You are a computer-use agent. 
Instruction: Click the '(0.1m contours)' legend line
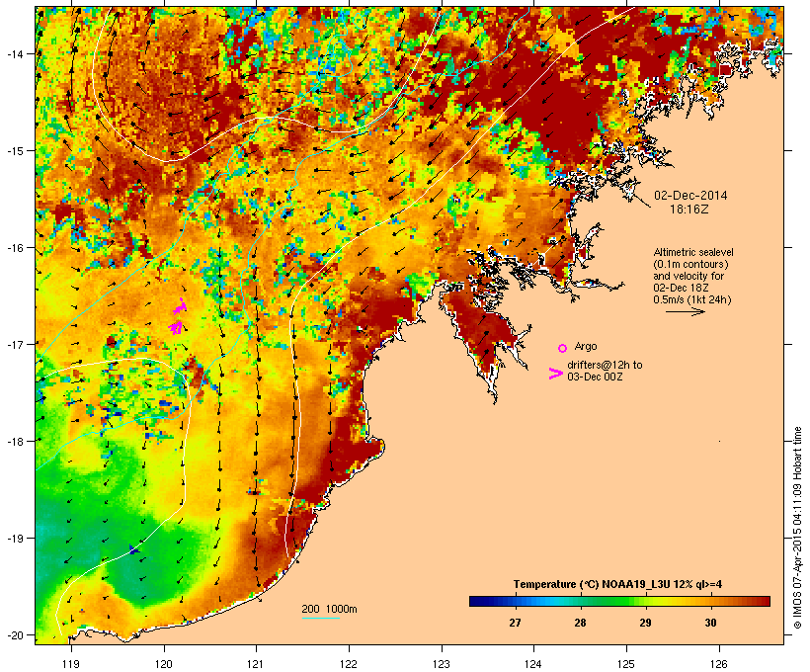point(690,264)
